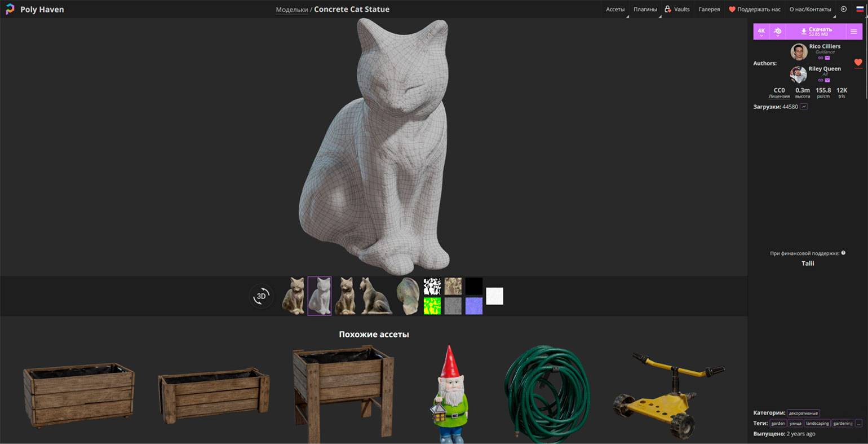
Task: Open the Галерея menu item
Action: pos(709,9)
